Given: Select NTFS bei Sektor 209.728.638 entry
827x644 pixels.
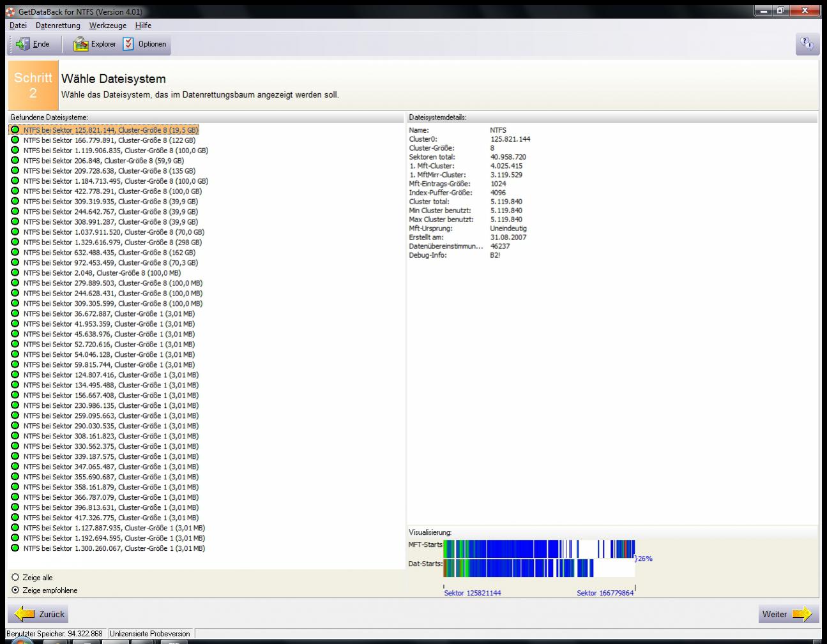Looking at the screenshot, I should click(x=103, y=171).
